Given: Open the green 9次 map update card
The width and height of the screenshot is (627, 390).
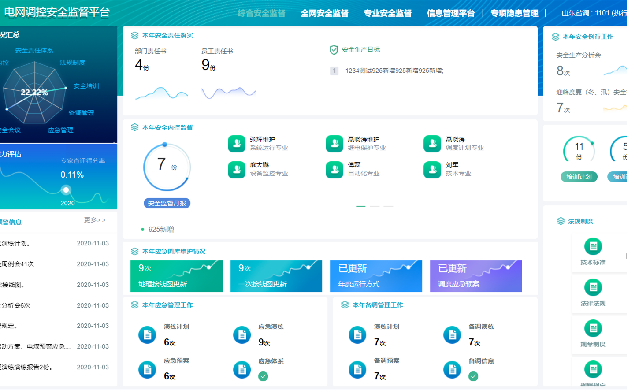Looking at the screenshot, I should tap(176, 276).
